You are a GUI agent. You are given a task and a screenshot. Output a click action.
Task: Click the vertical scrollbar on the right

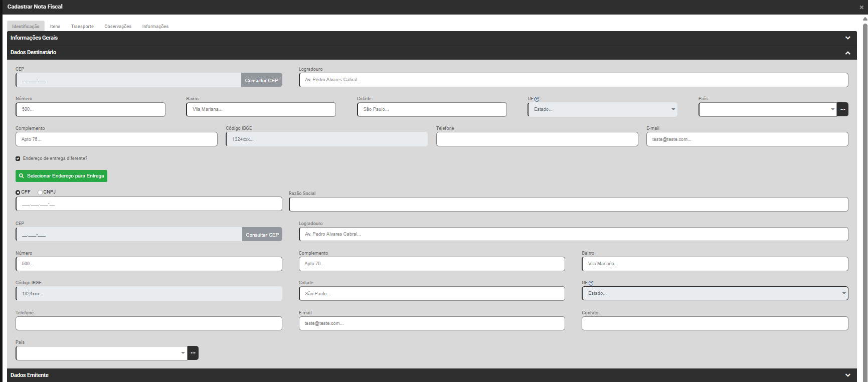pyautogui.click(x=865, y=150)
